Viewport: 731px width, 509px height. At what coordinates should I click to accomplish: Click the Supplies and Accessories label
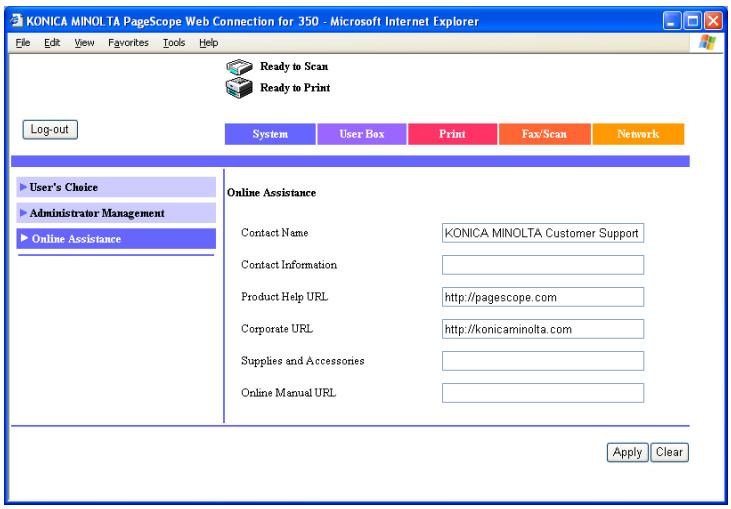303,361
